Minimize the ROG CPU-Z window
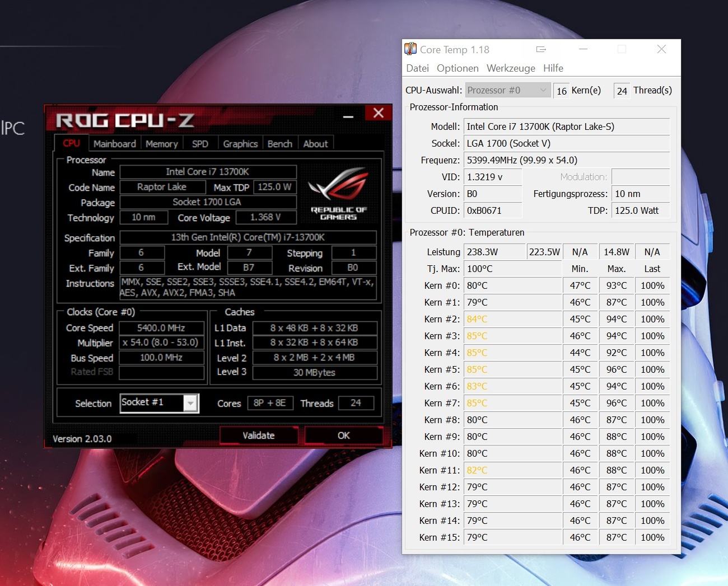 (x=348, y=116)
